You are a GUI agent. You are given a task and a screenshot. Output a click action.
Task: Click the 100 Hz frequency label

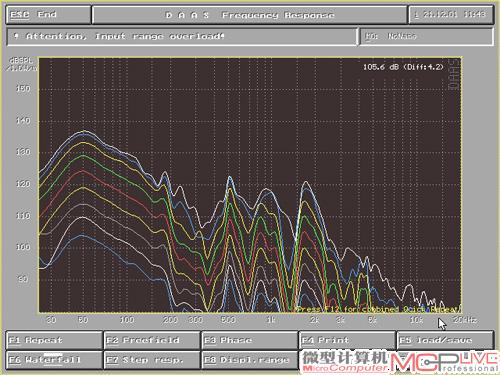[127, 320]
